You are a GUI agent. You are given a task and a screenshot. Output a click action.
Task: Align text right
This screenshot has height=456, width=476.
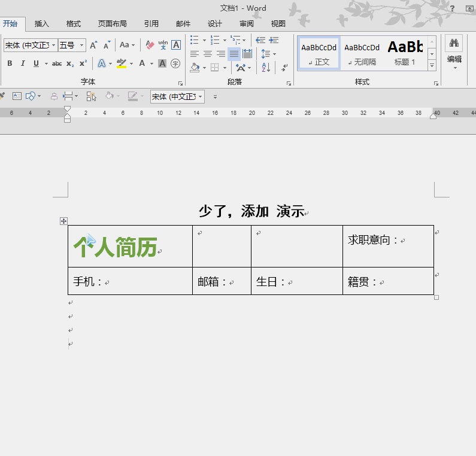click(221, 54)
